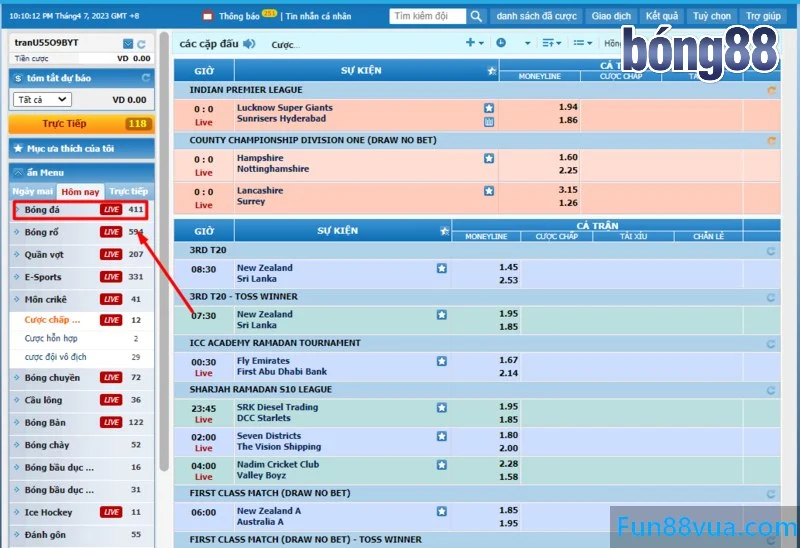Click the Tìm kiếm đội search field
Screen dimensions: 800x548
coord(427,17)
